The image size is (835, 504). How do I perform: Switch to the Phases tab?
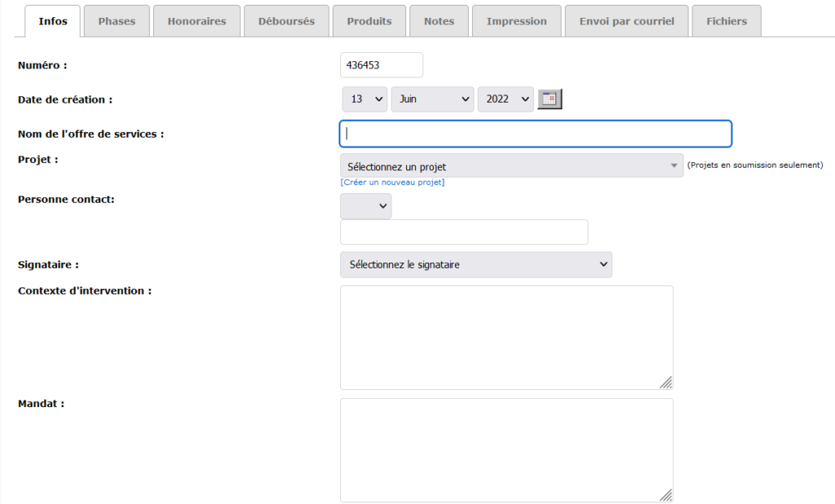point(117,21)
